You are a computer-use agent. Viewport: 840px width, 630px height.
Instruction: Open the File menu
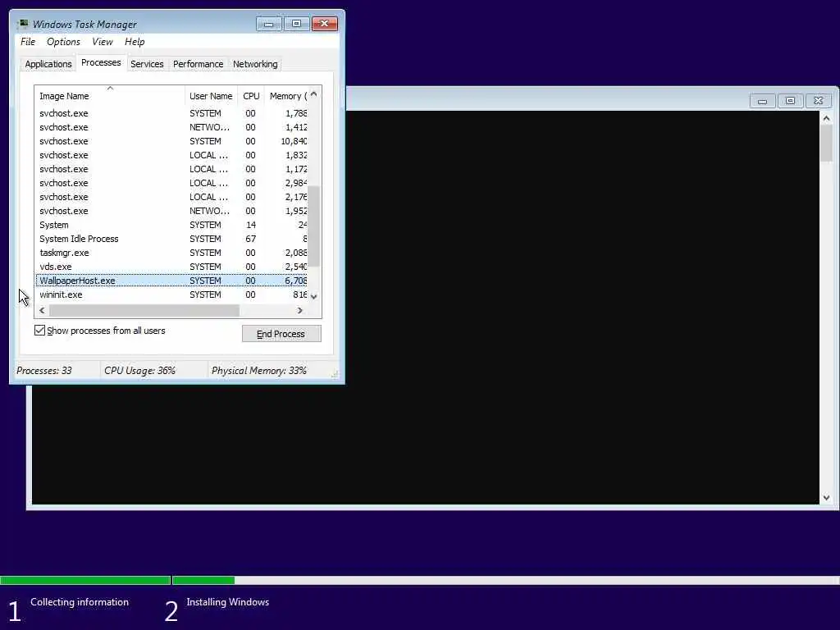pyautogui.click(x=28, y=42)
